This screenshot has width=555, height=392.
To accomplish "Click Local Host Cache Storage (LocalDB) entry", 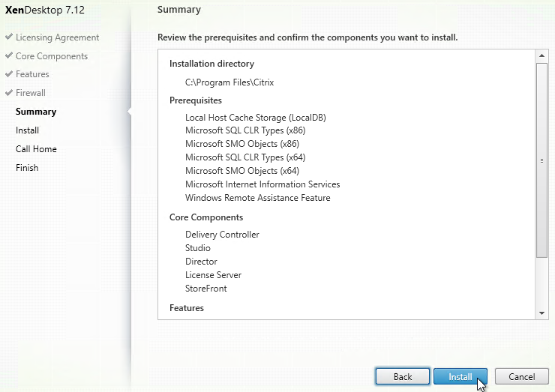I will [x=256, y=118].
